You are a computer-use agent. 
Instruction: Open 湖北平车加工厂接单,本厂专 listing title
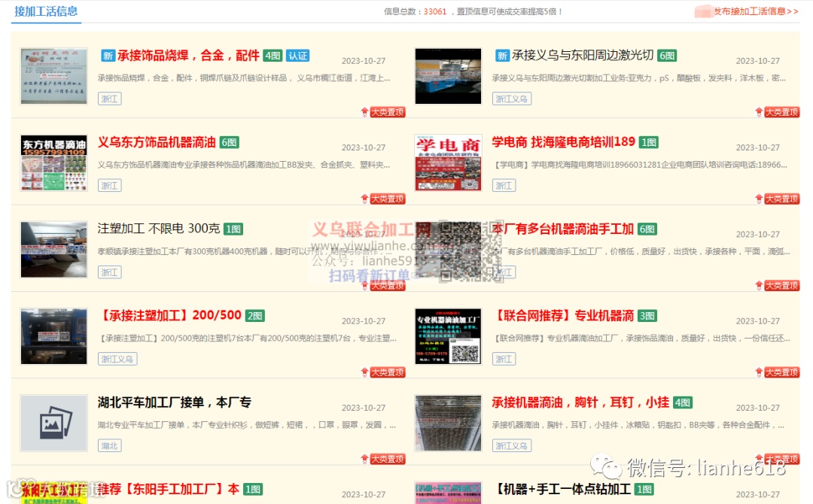click(x=174, y=402)
